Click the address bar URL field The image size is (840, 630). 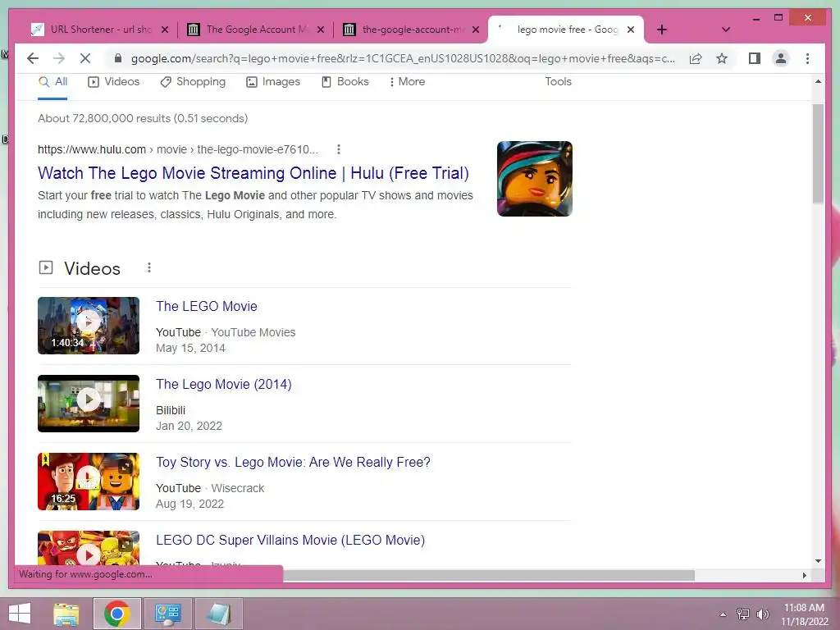(x=403, y=58)
